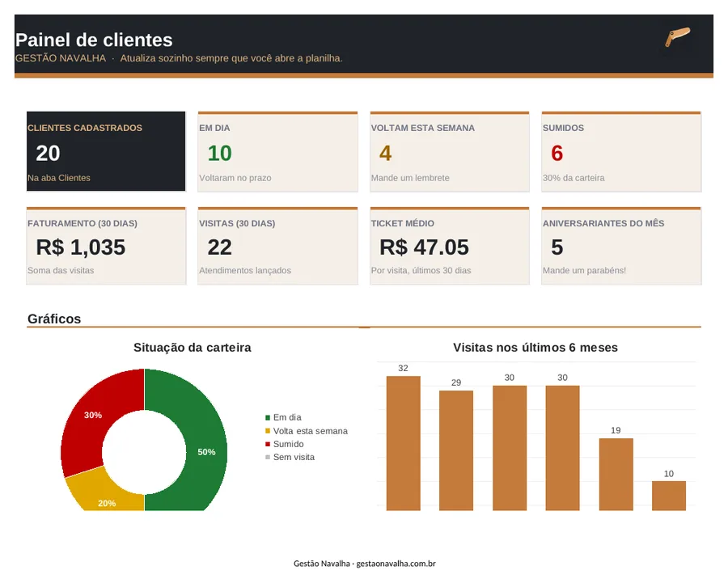
Task: Click 'Mande um parabéns!' caption
Action: pos(585,271)
